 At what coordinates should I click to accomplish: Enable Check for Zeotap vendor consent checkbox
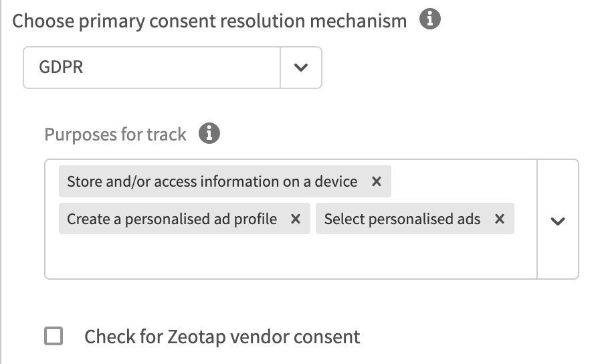pos(54,336)
